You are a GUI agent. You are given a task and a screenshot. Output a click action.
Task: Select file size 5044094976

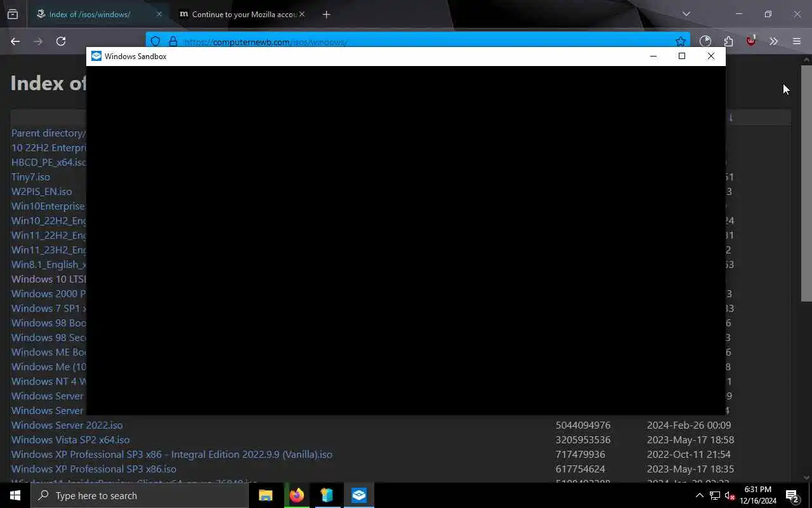[x=583, y=425]
